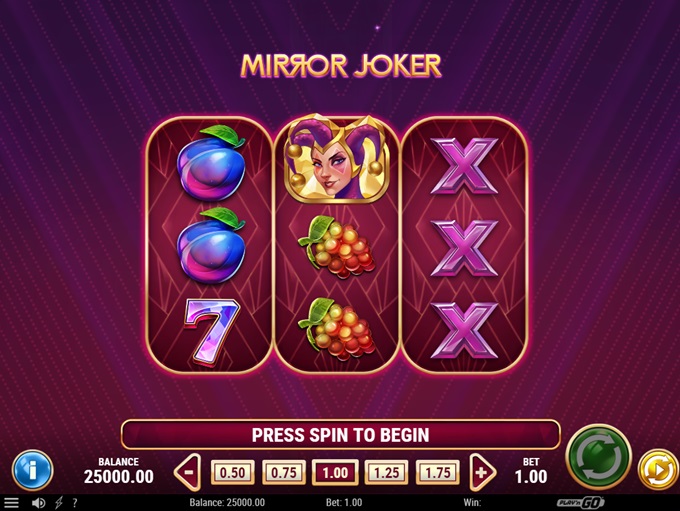Start autoplay with the yellow button
Screen dimensions: 680x511
(x=658, y=471)
